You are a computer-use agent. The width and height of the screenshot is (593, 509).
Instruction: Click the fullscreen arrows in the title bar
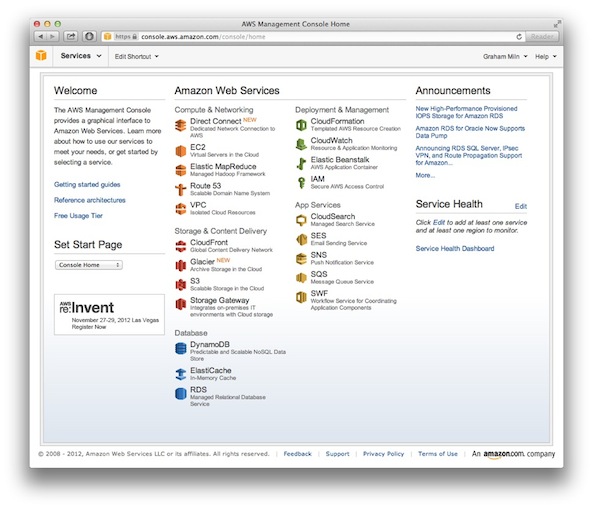point(556,24)
